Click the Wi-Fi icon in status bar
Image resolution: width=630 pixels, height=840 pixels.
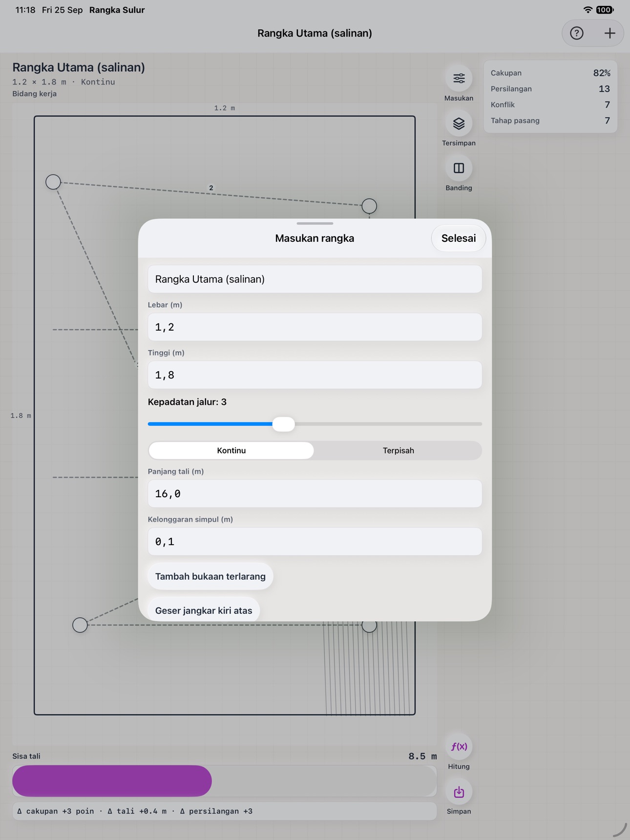pyautogui.click(x=588, y=10)
